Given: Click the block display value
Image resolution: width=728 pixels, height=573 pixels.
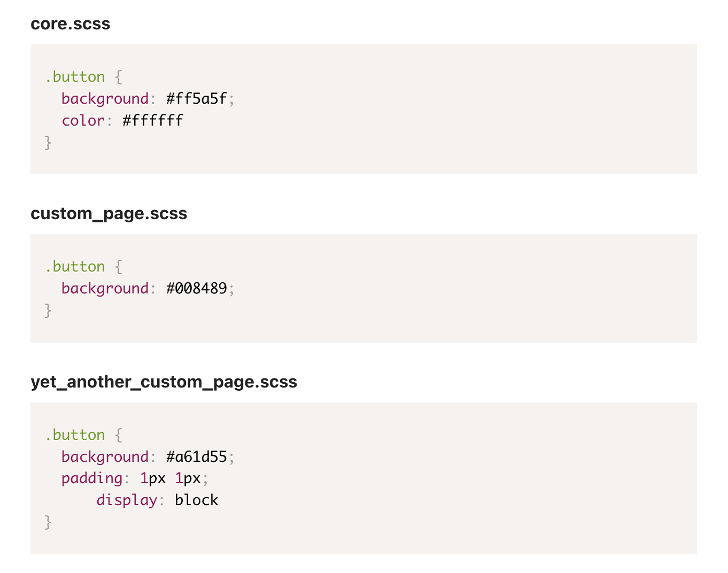Looking at the screenshot, I should [x=197, y=500].
